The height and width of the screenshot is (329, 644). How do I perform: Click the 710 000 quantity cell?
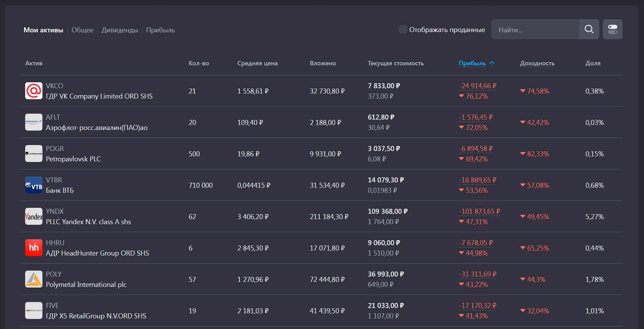201,185
